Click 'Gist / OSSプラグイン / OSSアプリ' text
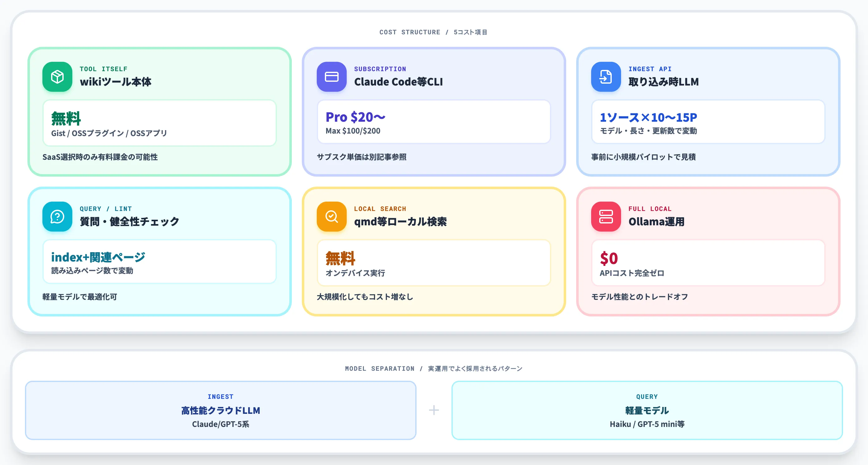Screen dimensions: 868x465 (109, 133)
